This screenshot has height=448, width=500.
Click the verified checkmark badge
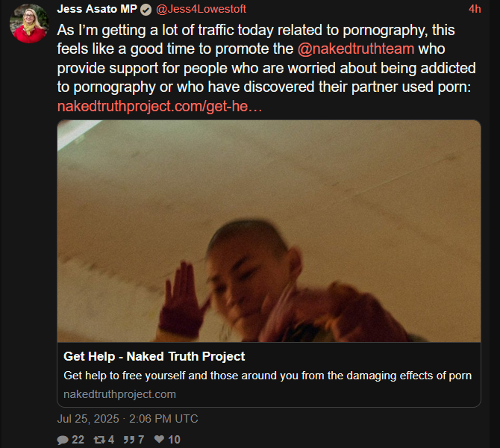146,10
